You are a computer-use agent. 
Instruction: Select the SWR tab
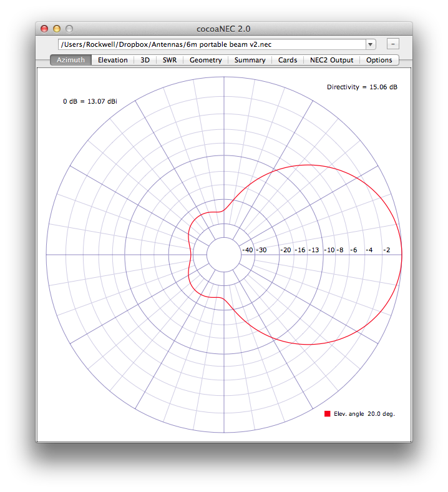(x=169, y=60)
